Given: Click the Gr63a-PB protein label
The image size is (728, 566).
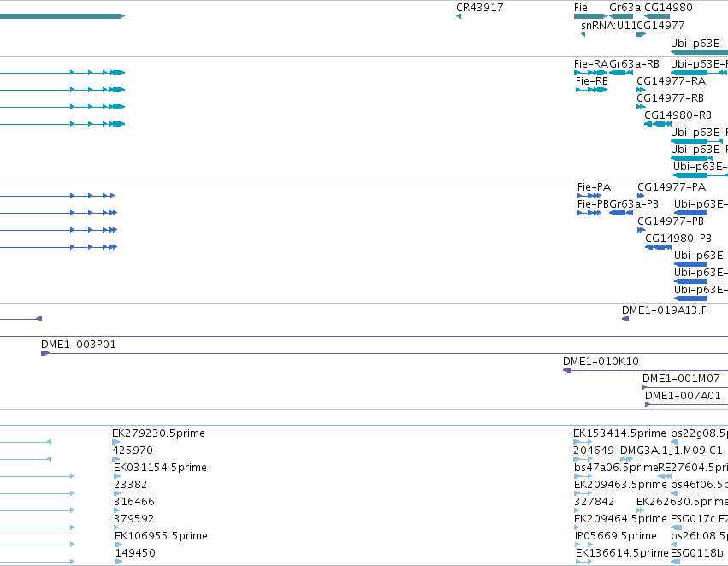Looking at the screenshot, I should pyautogui.click(x=634, y=204).
